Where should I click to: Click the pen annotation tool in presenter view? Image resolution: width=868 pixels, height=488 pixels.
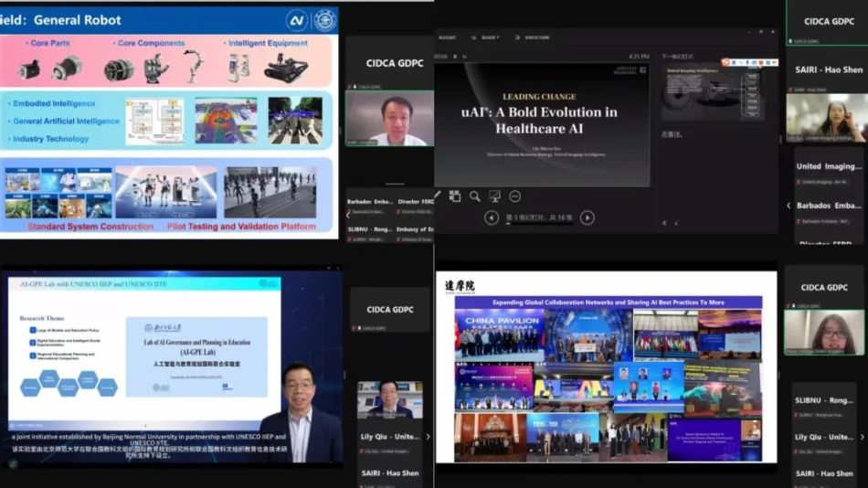[x=439, y=196]
